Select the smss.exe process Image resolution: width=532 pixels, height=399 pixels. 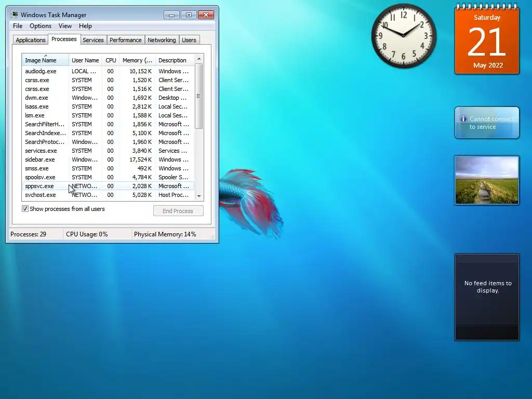pos(108,168)
